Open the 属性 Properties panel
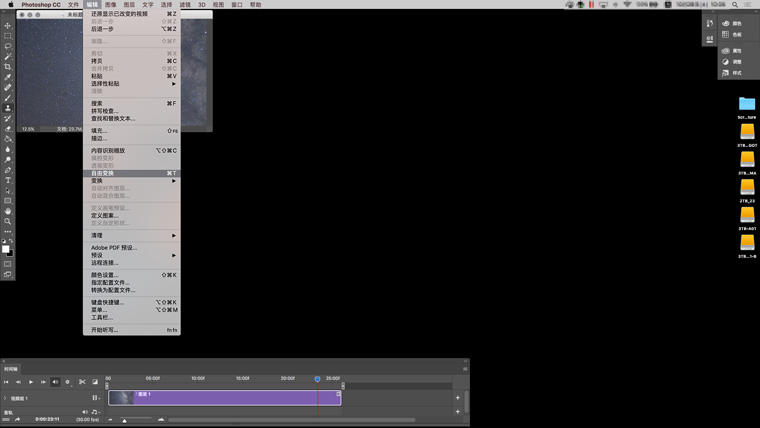The height and width of the screenshot is (428, 760). 731,50
